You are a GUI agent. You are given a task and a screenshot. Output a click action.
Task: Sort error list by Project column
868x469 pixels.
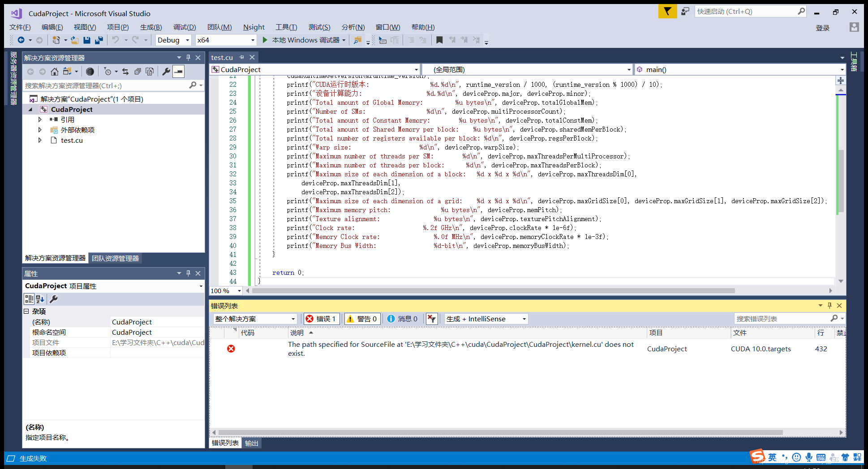[688, 333]
